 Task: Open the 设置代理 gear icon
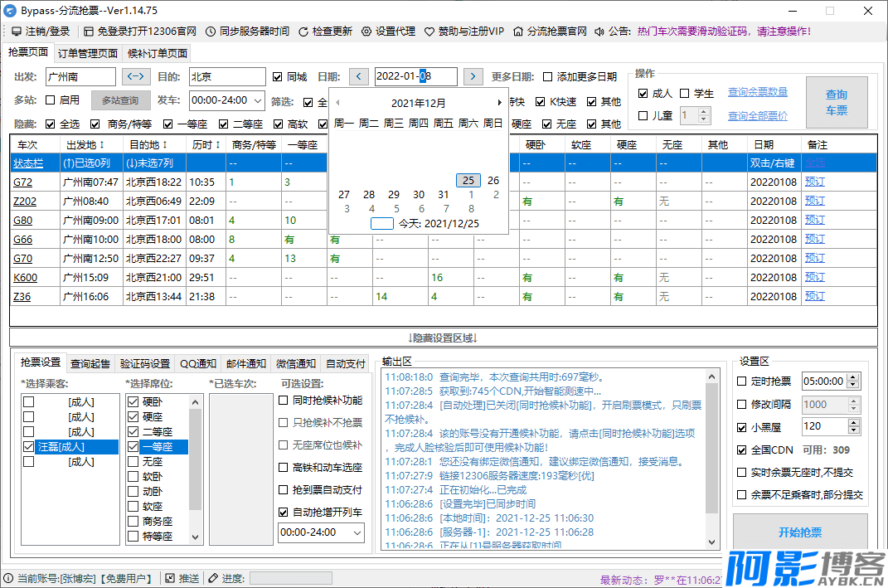pos(367,32)
